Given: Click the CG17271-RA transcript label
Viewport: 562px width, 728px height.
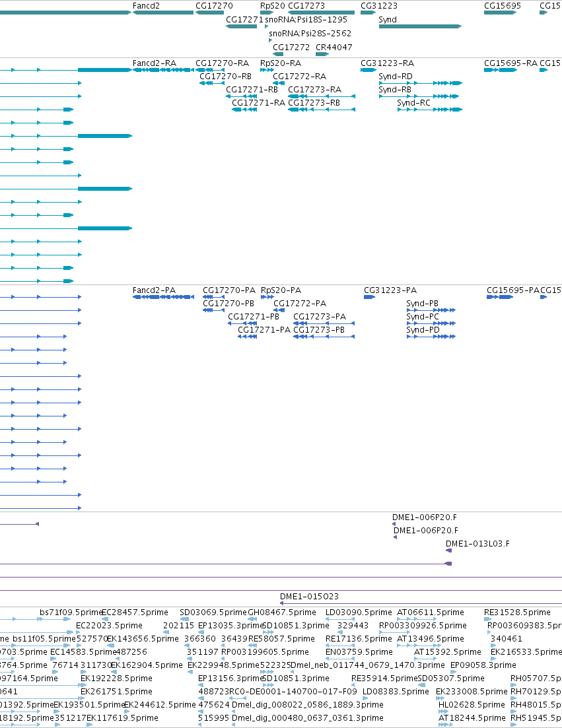Looking at the screenshot, I should [x=258, y=102].
